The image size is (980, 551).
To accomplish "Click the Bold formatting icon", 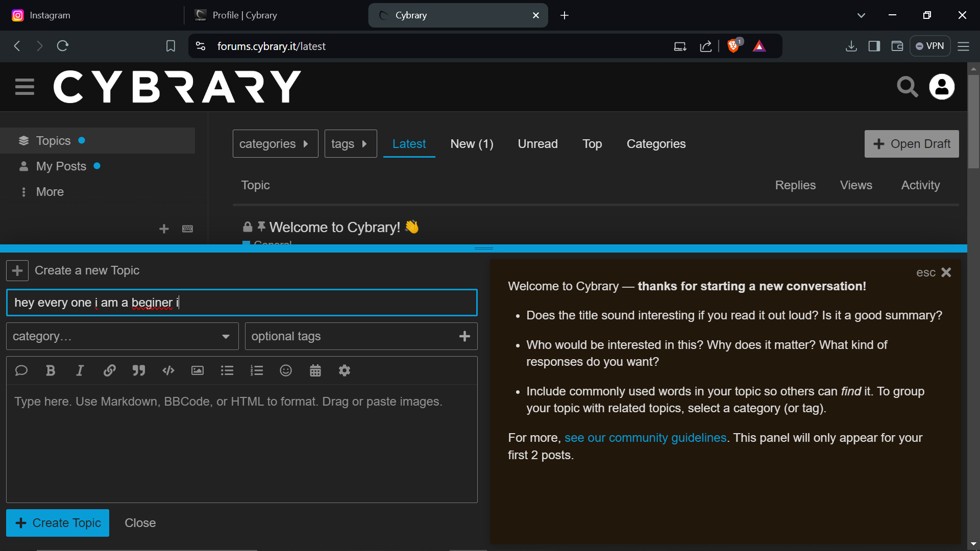I will click(50, 371).
